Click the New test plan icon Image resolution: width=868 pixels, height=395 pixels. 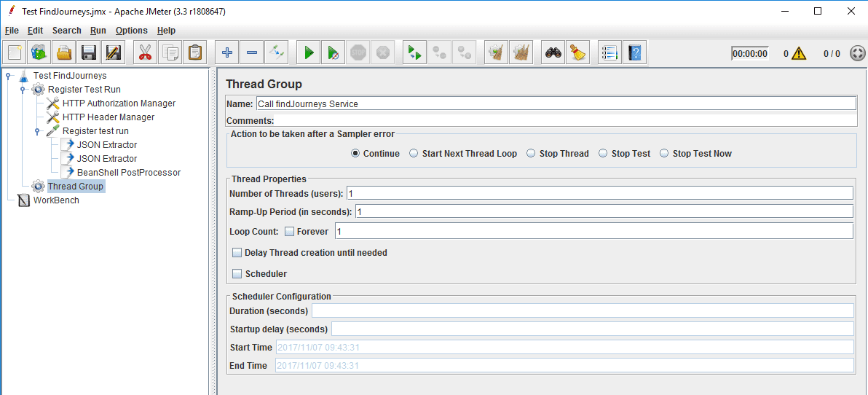click(14, 53)
